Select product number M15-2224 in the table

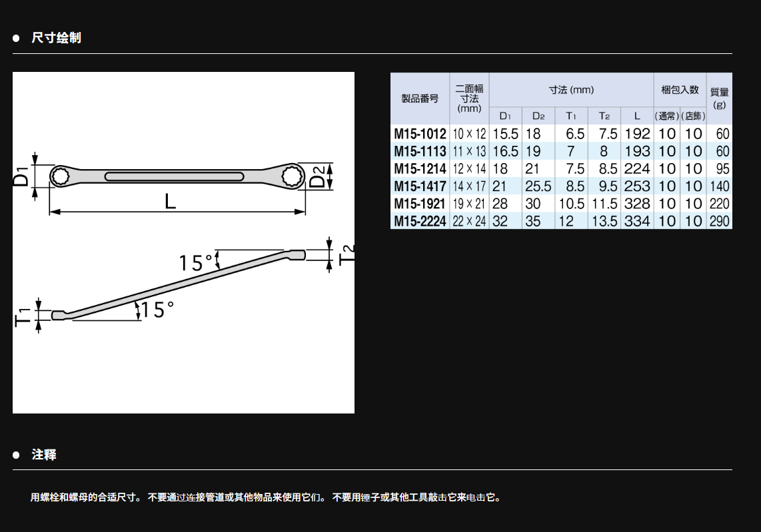(420, 221)
